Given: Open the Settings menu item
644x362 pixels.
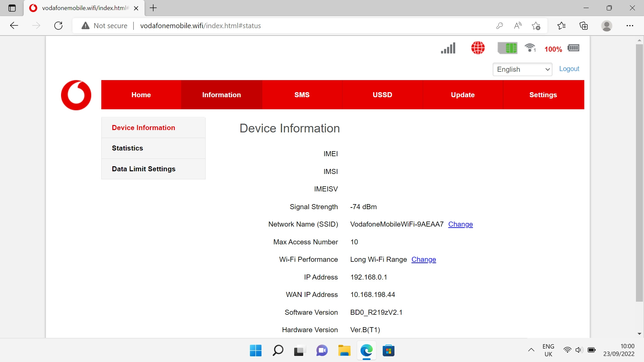Looking at the screenshot, I should (543, 95).
